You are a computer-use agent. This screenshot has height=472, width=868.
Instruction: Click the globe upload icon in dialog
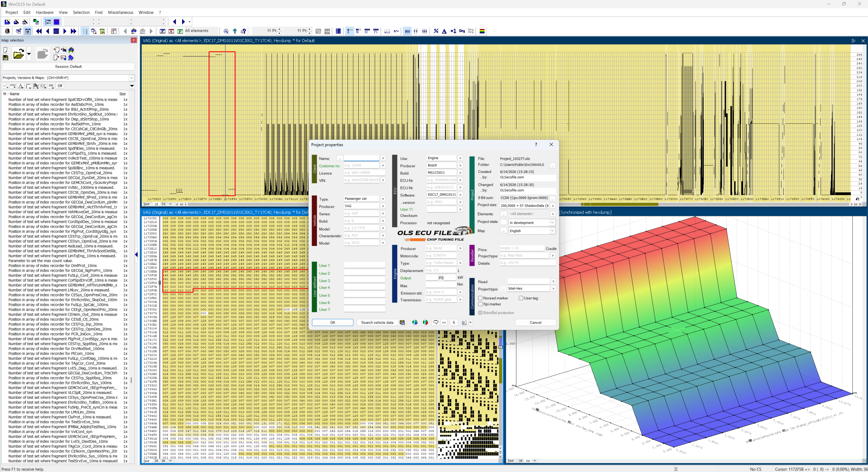(x=426, y=322)
